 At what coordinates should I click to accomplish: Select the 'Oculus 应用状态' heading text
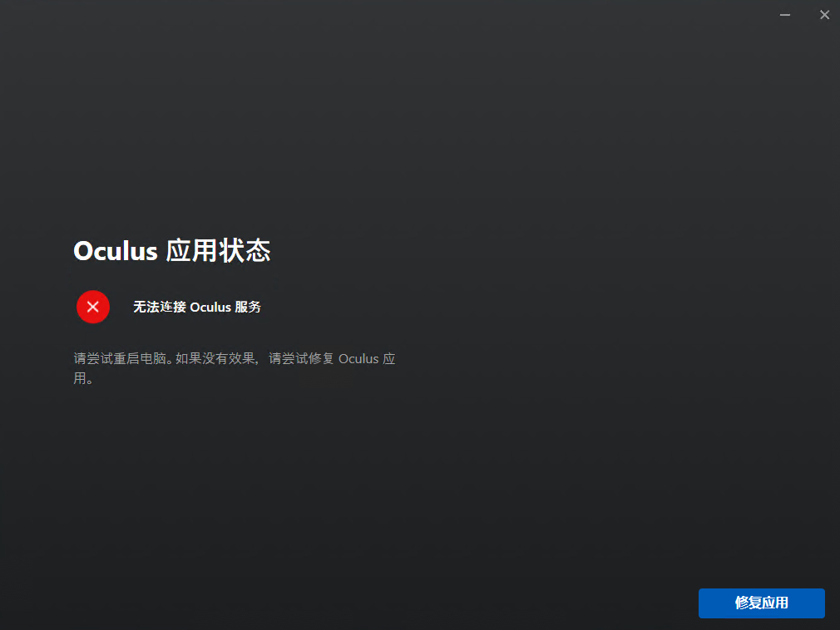coord(172,250)
